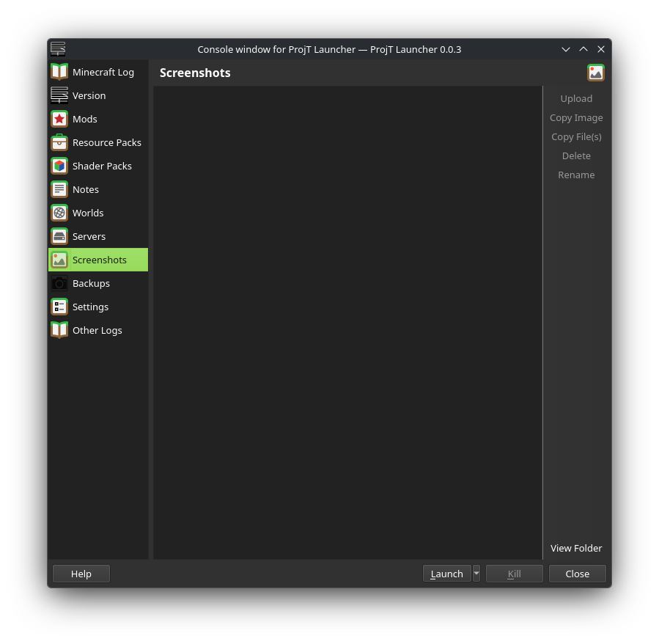Open the Launch options dropdown arrow
The image size is (659, 644).
click(x=476, y=573)
